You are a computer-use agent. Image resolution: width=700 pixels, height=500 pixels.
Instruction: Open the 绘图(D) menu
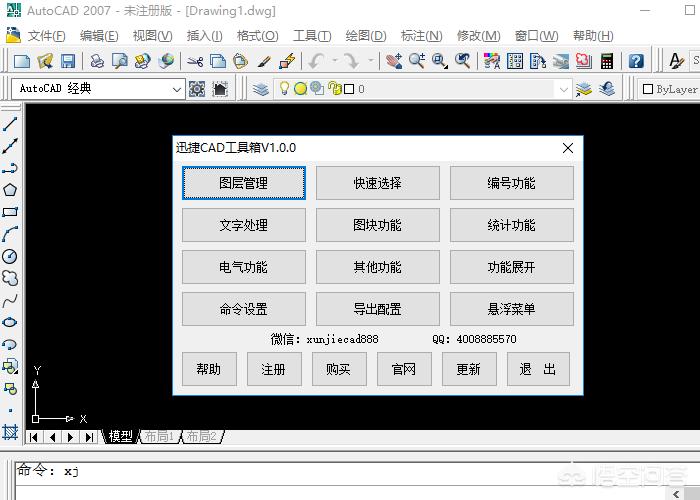[366, 36]
